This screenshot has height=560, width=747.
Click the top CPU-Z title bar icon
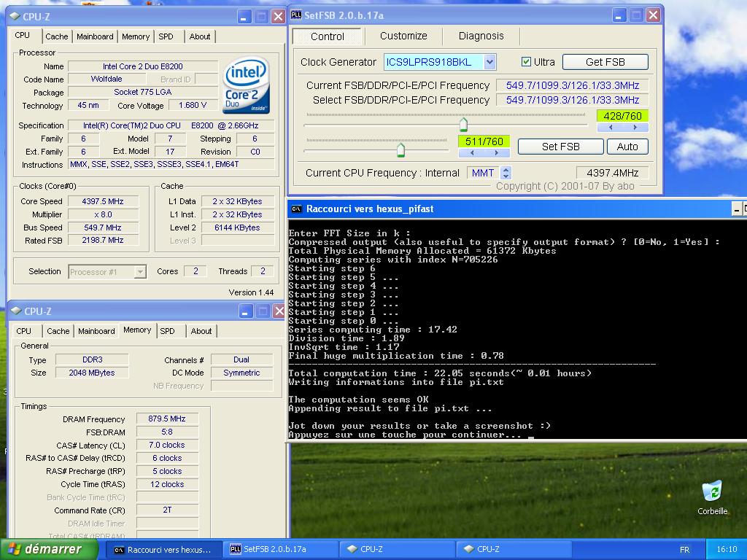[x=15, y=17]
